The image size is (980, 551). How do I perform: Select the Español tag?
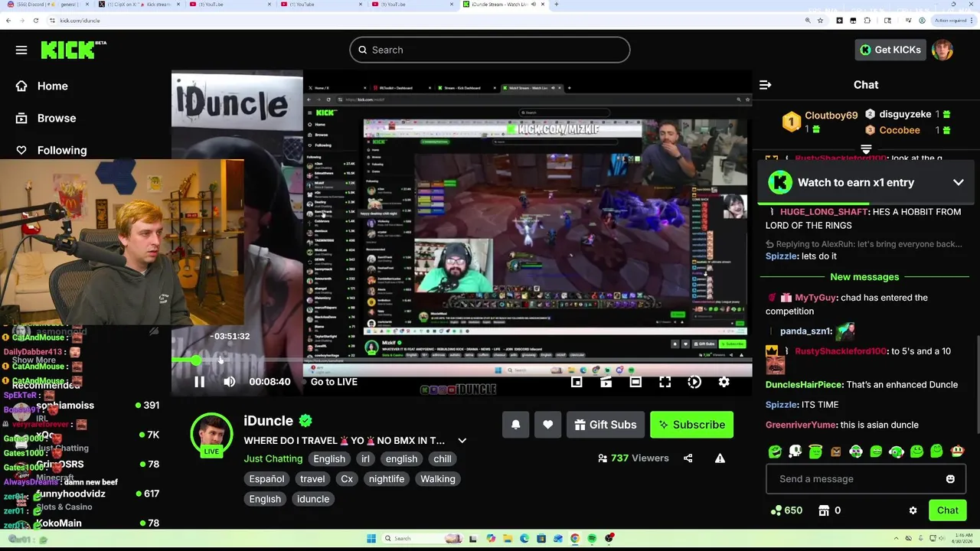(266, 478)
